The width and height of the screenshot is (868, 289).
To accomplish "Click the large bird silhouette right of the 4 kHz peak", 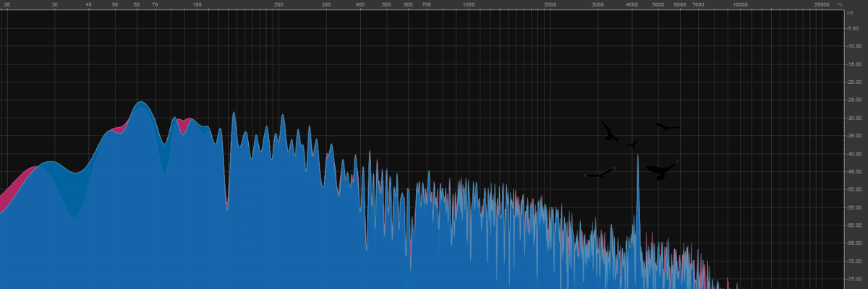I will coord(661,171).
